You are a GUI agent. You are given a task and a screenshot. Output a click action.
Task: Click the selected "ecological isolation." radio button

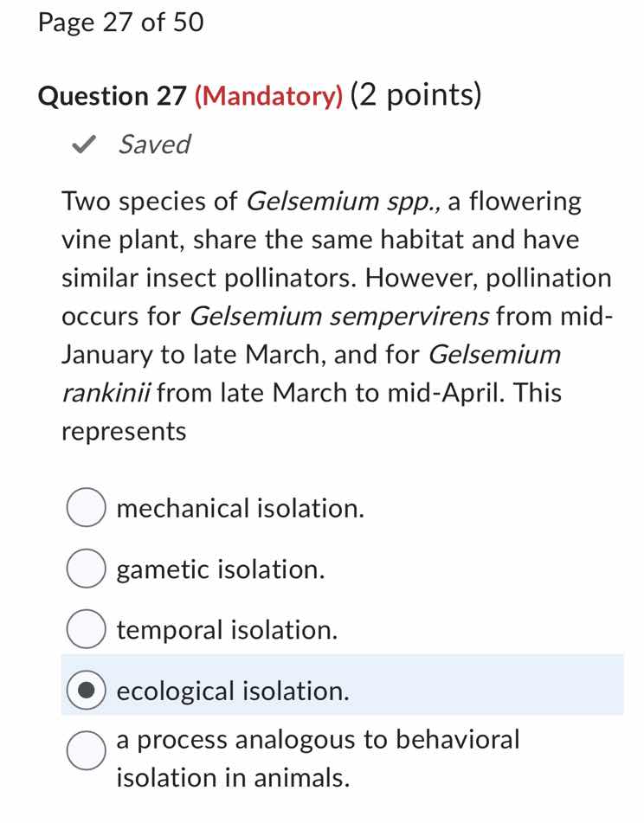point(85,691)
